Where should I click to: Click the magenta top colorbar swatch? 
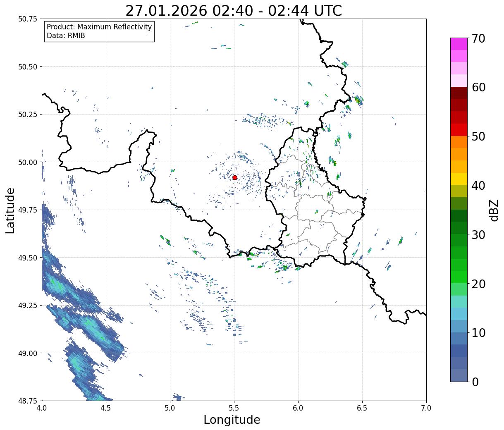(x=459, y=44)
